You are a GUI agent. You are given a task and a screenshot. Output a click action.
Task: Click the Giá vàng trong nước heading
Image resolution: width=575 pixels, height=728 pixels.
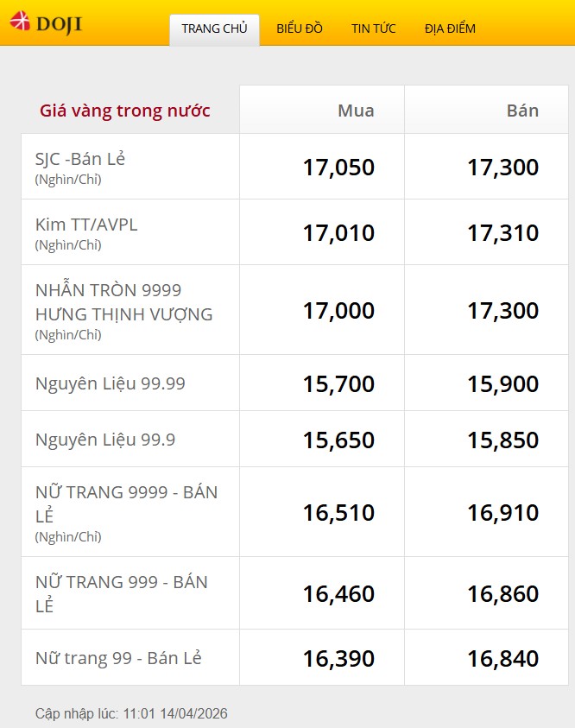pyautogui.click(x=125, y=111)
